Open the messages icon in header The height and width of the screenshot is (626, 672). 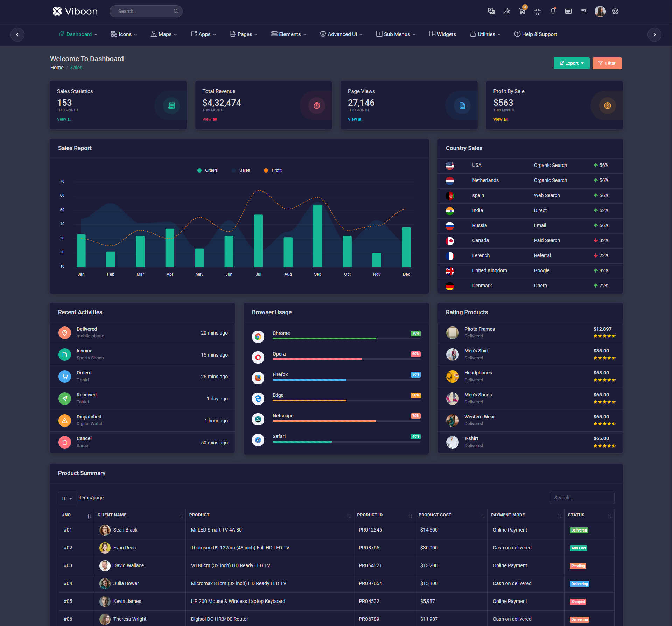point(568,11)
